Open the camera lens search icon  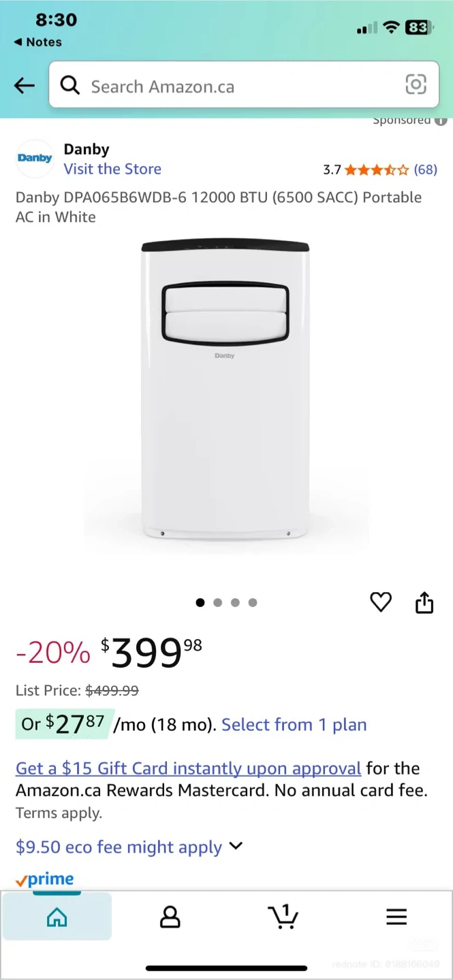(x=416, y=84)
